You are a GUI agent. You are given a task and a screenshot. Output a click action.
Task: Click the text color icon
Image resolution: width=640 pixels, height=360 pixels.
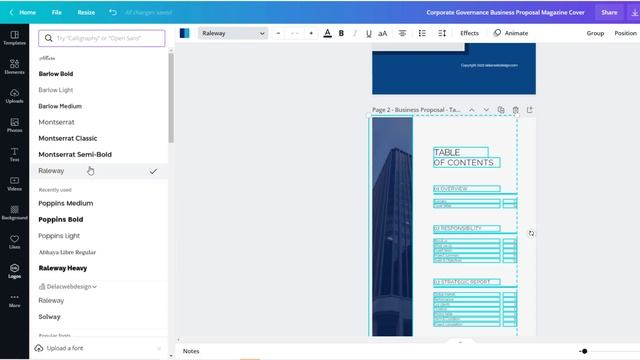coord(327,33)
